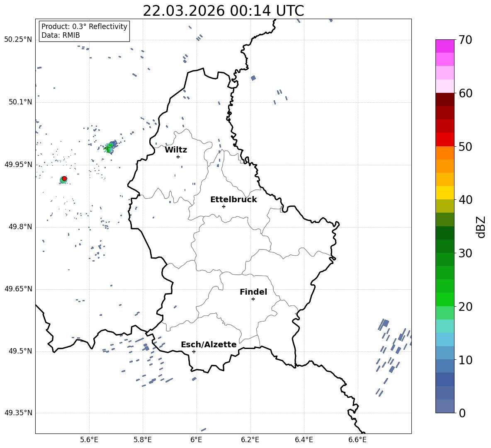The width and height of the screenshot is (491, 448).
Task: Click the 6°E longitude label
Action: [x=196, y=440]
